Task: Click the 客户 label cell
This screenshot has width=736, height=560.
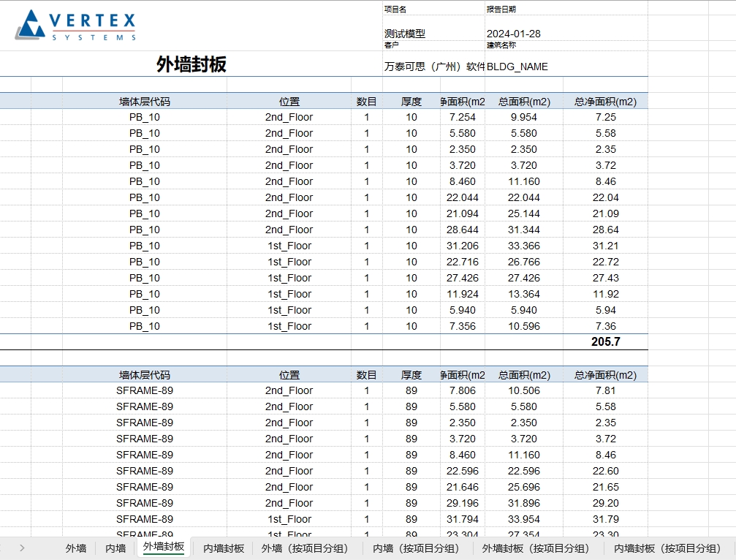Action: pos(433,45)
